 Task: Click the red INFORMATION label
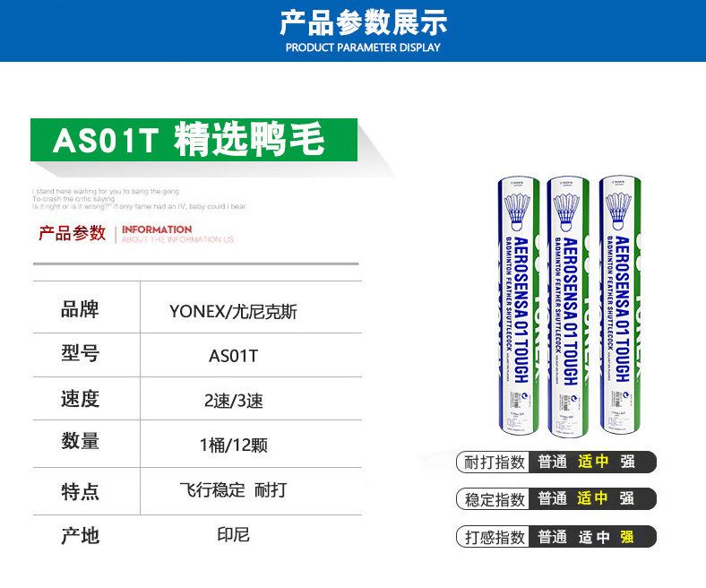point(157,229)
